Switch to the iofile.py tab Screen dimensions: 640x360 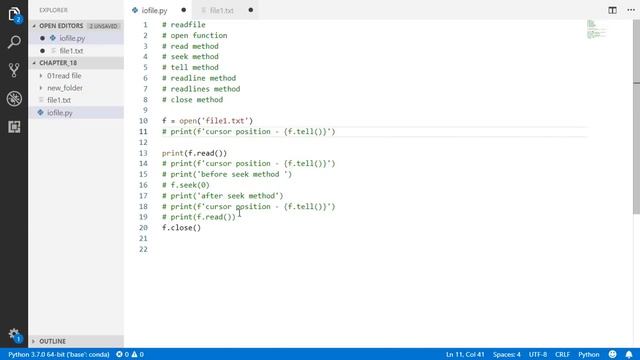pyautogui.click(x=154, y=10)
